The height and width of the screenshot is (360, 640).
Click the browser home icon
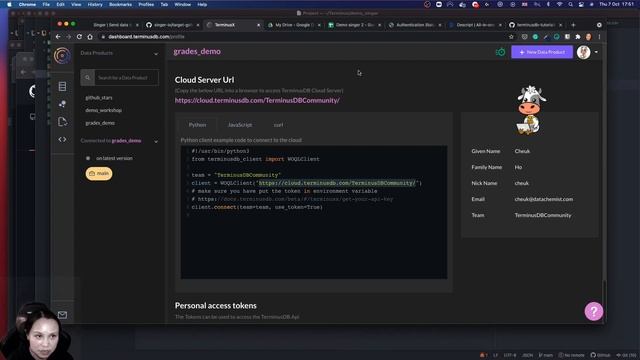(90, 37)
